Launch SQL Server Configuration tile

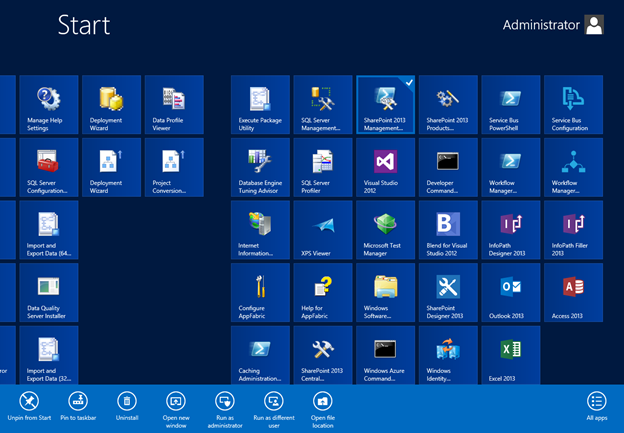[x=49, y=168]
